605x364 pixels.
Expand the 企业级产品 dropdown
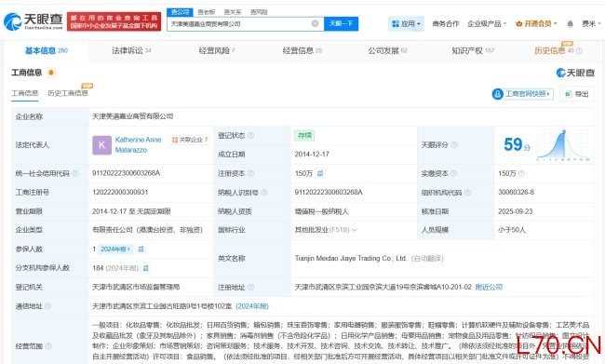487,24
